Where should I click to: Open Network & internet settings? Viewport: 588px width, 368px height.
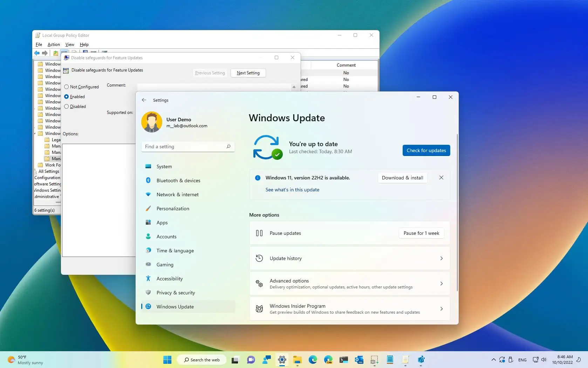point(188,195)
